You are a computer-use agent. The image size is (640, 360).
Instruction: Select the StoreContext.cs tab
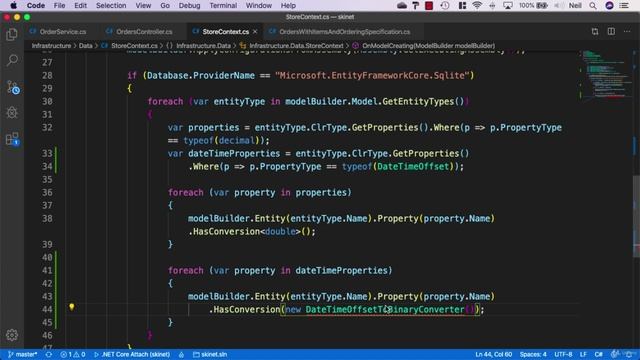(x=224, y=31)
